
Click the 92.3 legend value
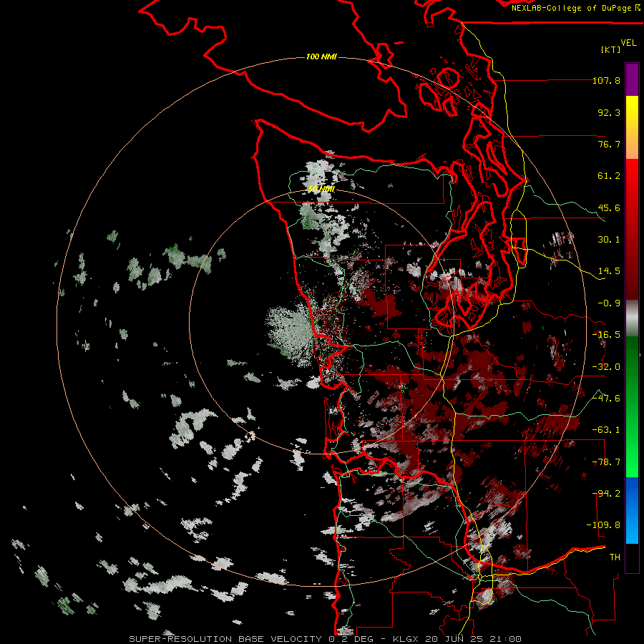pos(609,112)
